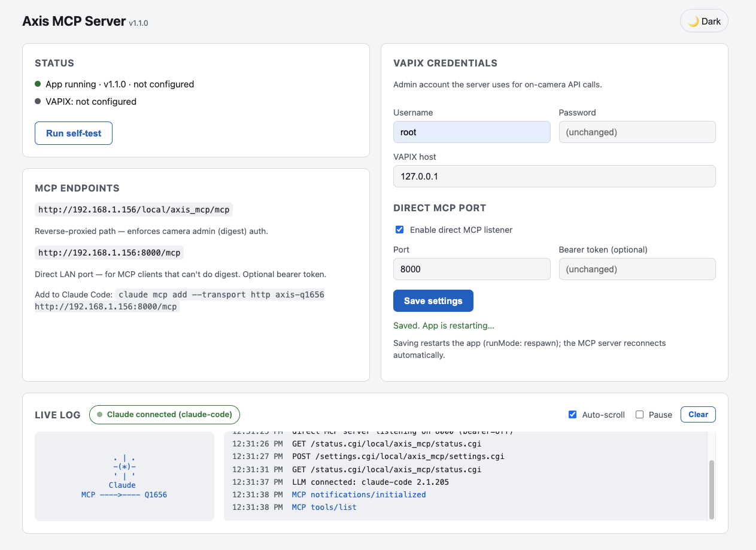Screen dimensions: 756x550
Task: Focus the Password field
Action: click(x=637, y=132)
